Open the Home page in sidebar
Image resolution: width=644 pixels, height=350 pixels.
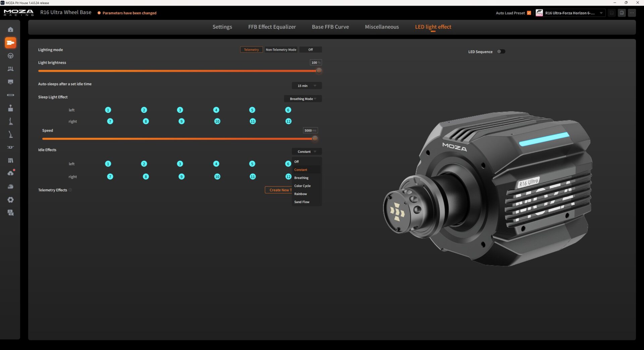[10, 30]
